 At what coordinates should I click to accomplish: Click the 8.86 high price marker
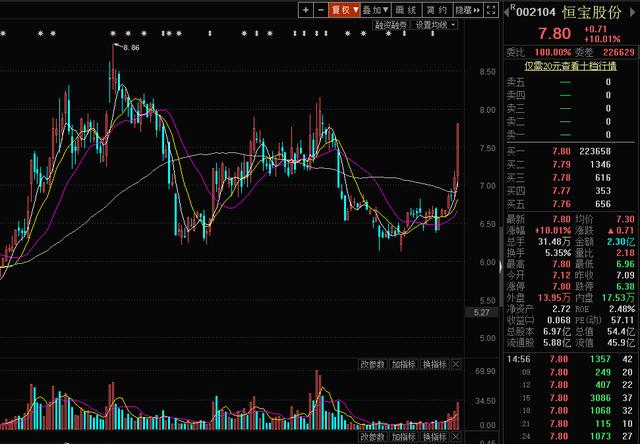[x=131, y=48]
